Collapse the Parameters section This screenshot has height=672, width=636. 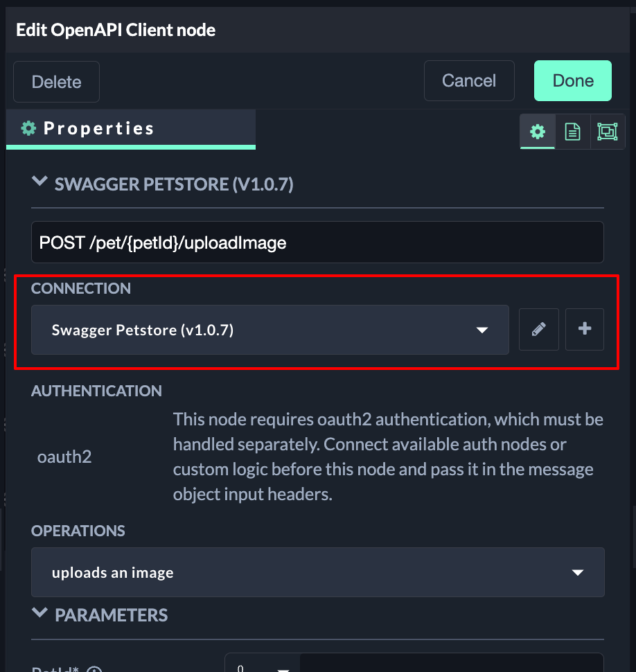point(40,614)
